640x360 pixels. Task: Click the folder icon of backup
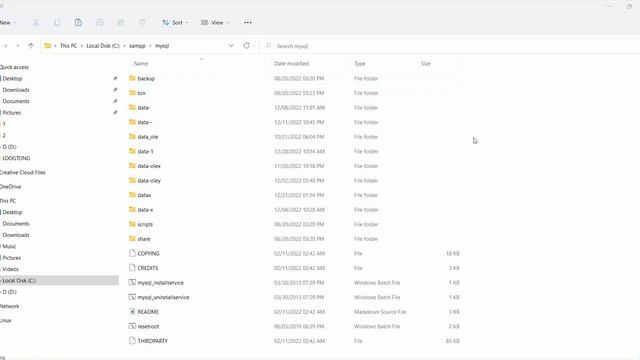(132, 78)
